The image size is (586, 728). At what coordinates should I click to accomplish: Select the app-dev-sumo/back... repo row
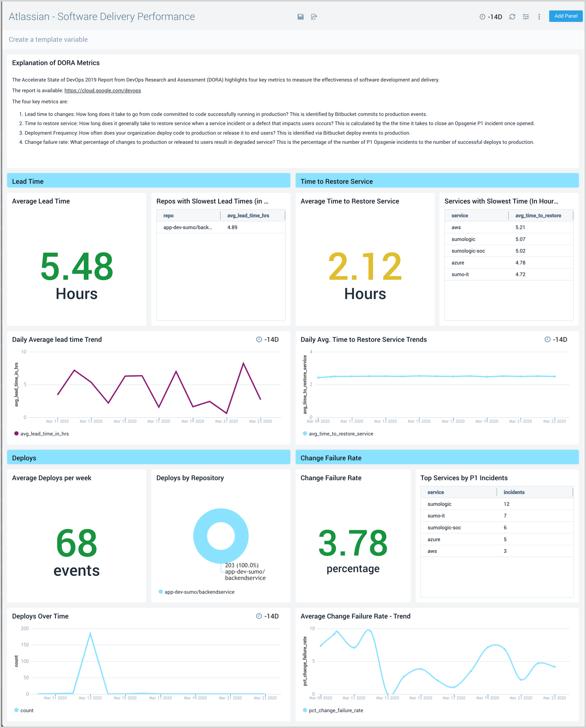click(221, 227)
